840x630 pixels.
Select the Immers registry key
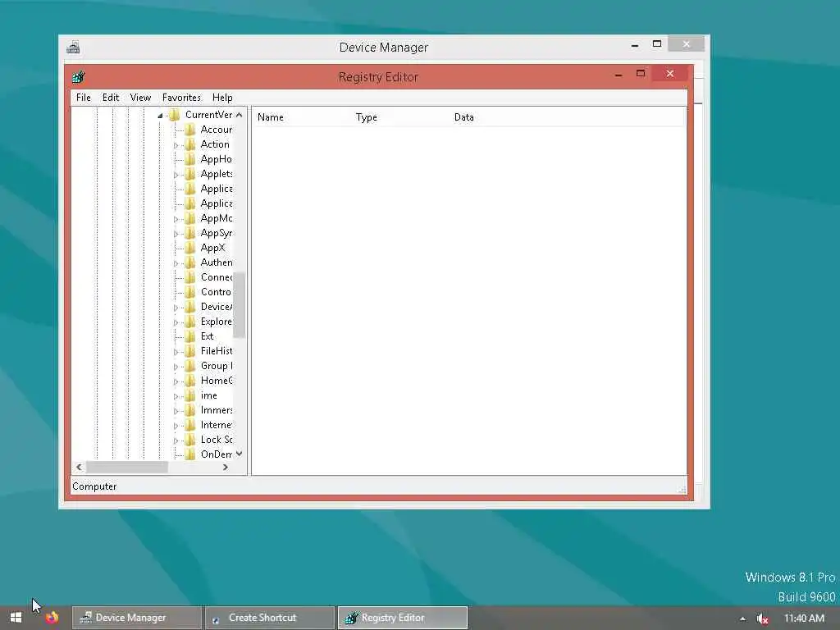pyautogui.click(x=217, y=410)
